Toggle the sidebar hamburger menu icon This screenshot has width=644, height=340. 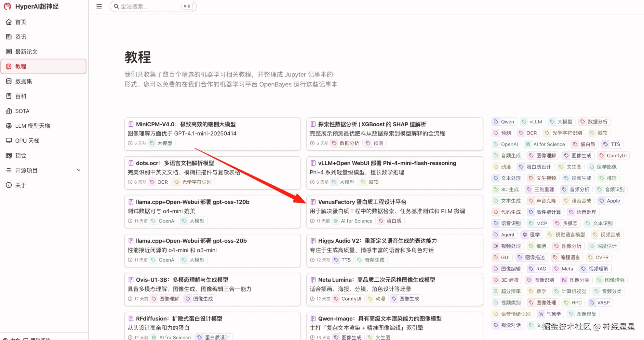[99, 7]
